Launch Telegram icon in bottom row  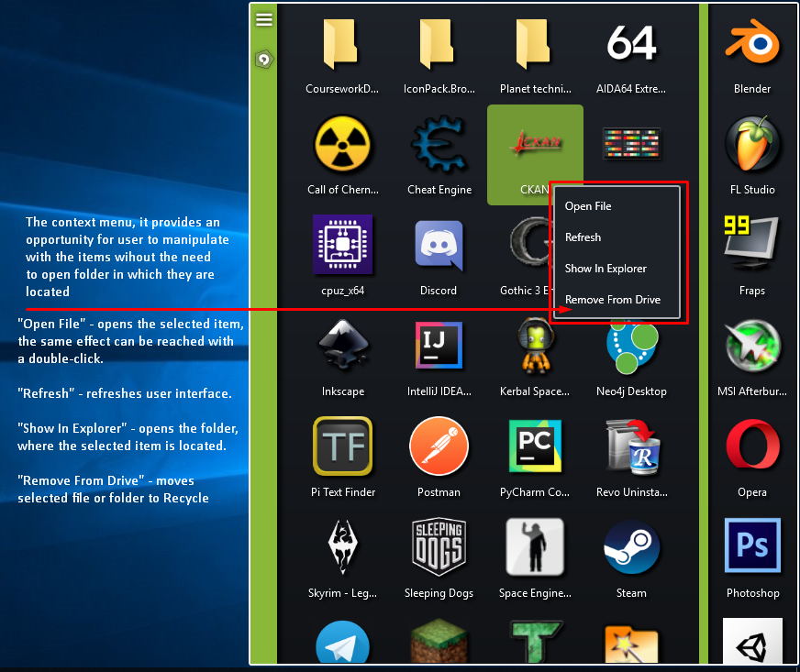pos(342,643)
